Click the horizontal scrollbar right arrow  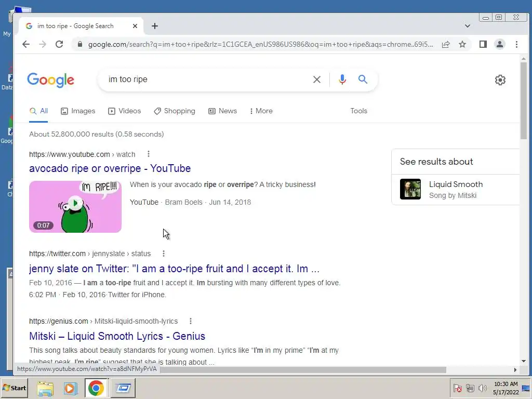515,370
